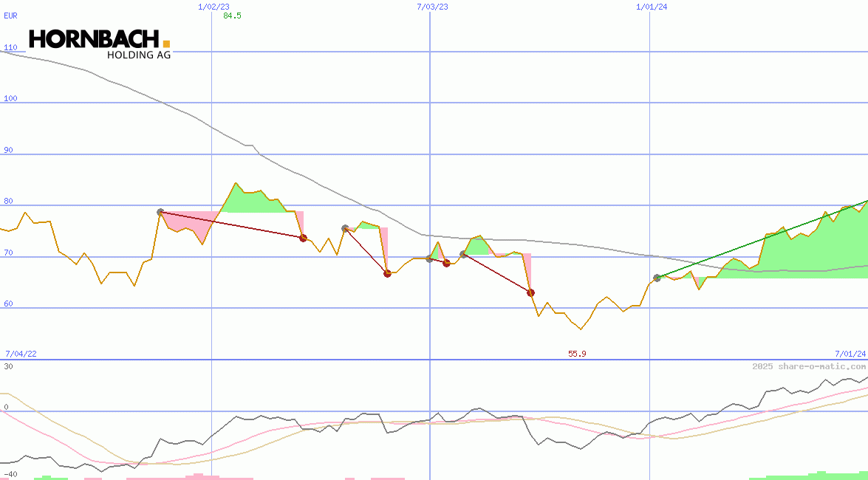Click red exit marker near price 63

click(x=531, y=292)
